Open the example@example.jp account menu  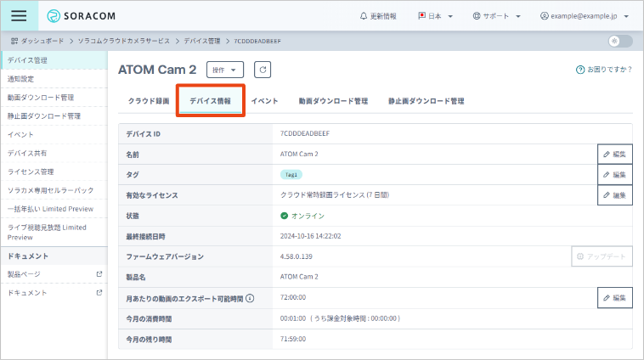click(585, 16)
